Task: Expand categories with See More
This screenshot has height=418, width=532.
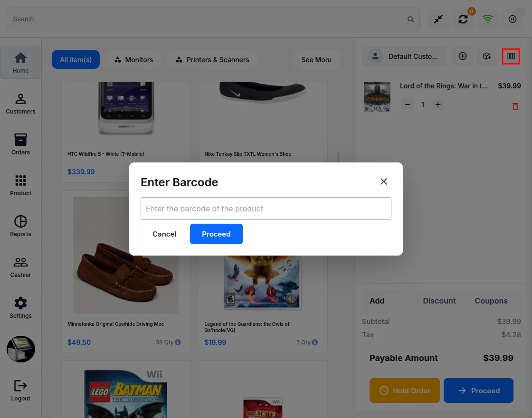Action: pyautogui.click(x=316, y=60)
